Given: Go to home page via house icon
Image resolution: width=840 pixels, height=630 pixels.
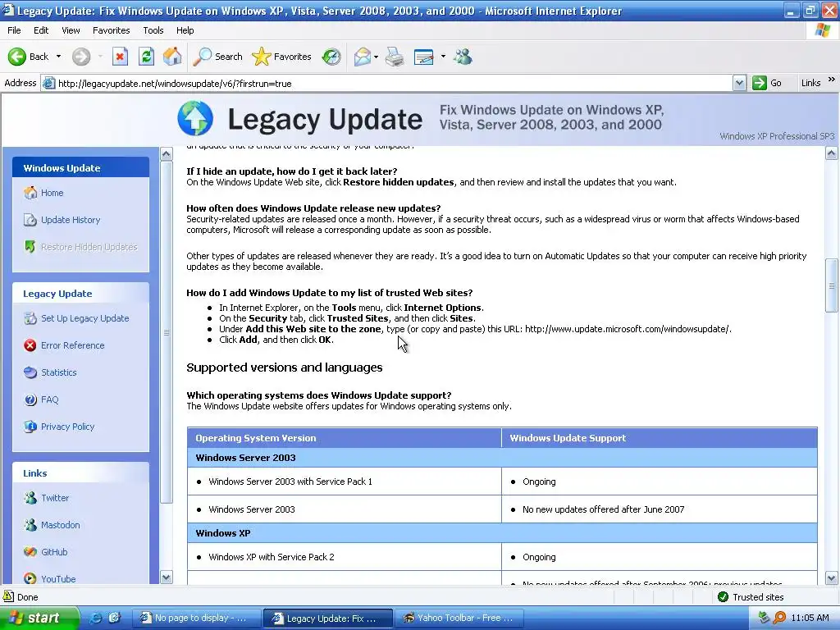Looking at the screenshot, I should pos(172,57).
